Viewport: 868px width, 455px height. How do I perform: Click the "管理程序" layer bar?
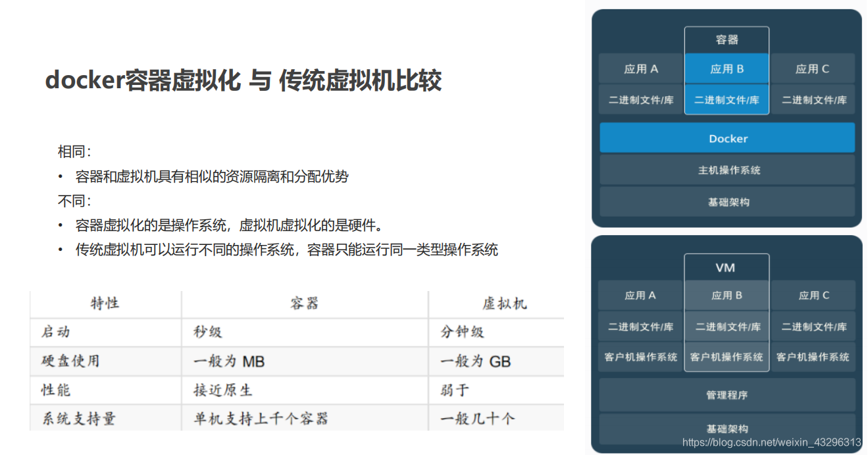click(x=727, y=394)
